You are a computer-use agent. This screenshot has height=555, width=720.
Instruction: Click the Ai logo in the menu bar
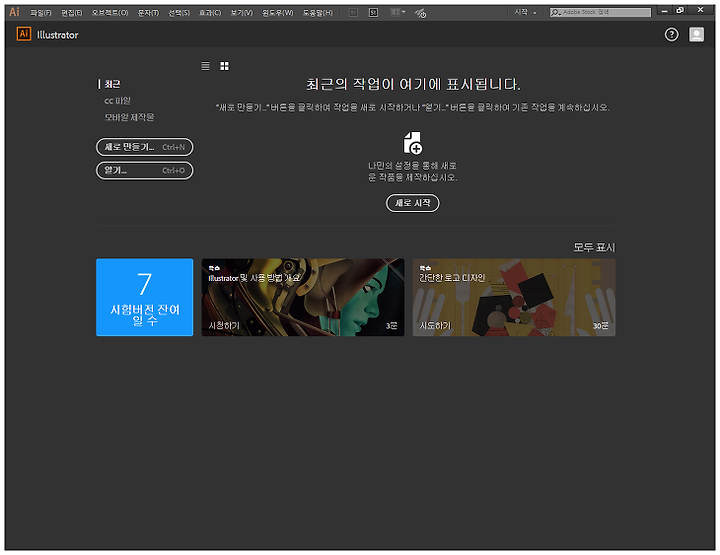tap(14, 12)
